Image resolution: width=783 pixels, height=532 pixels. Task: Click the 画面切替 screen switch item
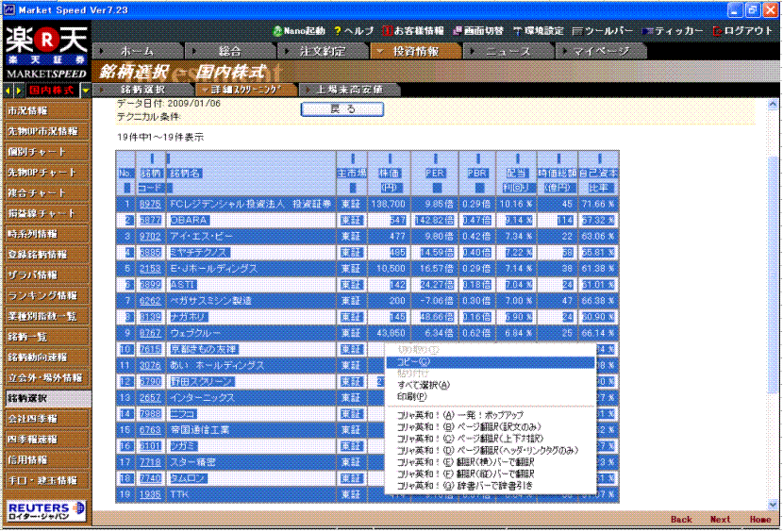478,31
